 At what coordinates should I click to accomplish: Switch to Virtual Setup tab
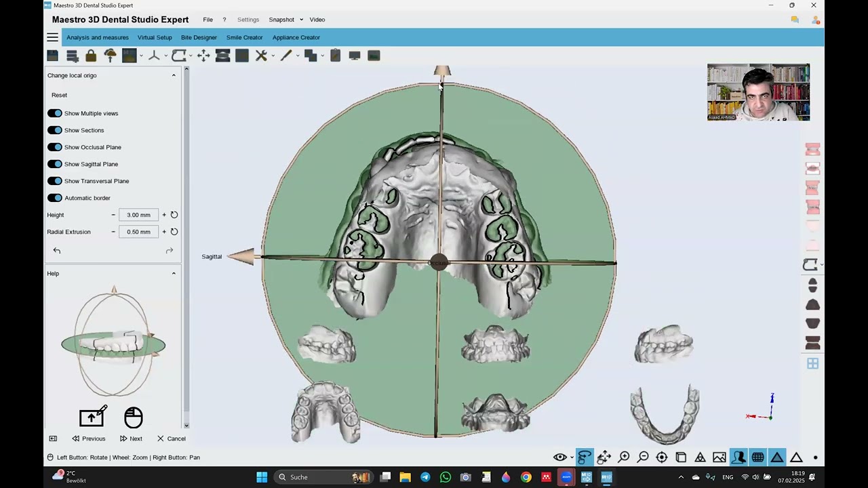point(155,37)
